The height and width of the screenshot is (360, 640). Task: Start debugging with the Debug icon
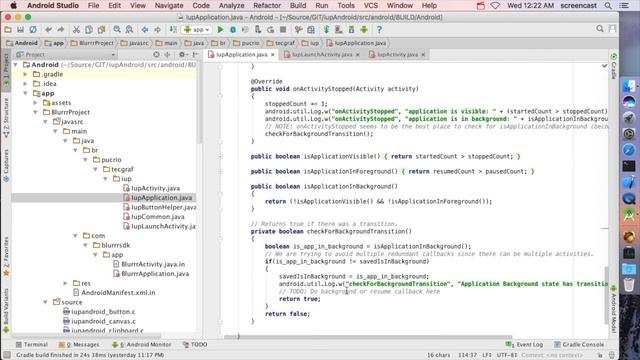[x=233, y=29]
